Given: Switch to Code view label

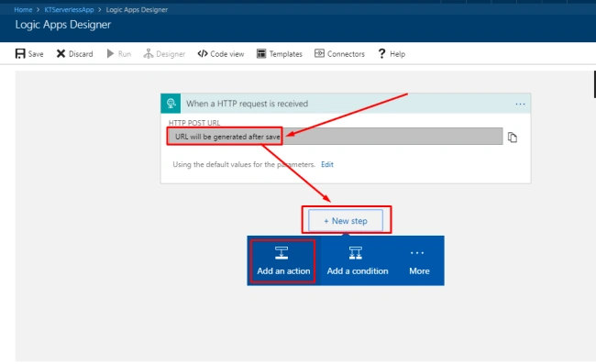Looking at the screenshot, I should 227,54.
